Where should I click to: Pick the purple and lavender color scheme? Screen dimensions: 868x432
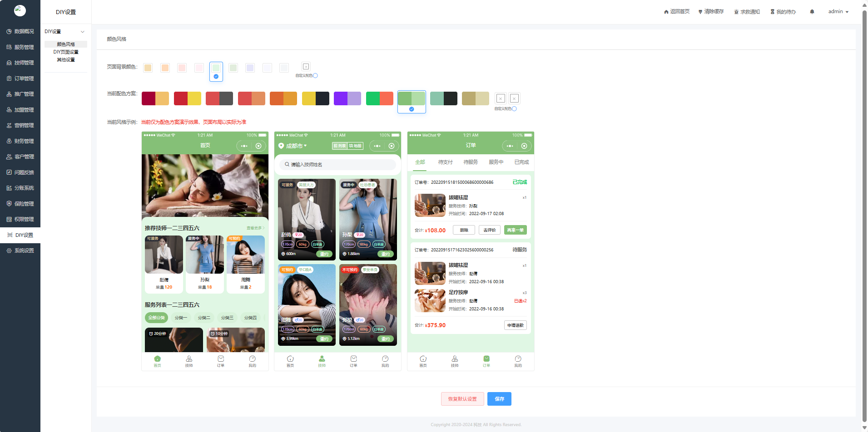click(x=347, y=98)
